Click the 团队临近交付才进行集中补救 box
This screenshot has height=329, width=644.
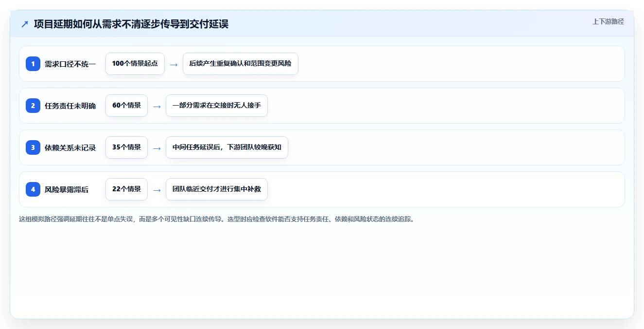pyautogui.click(x=217, y=189)
